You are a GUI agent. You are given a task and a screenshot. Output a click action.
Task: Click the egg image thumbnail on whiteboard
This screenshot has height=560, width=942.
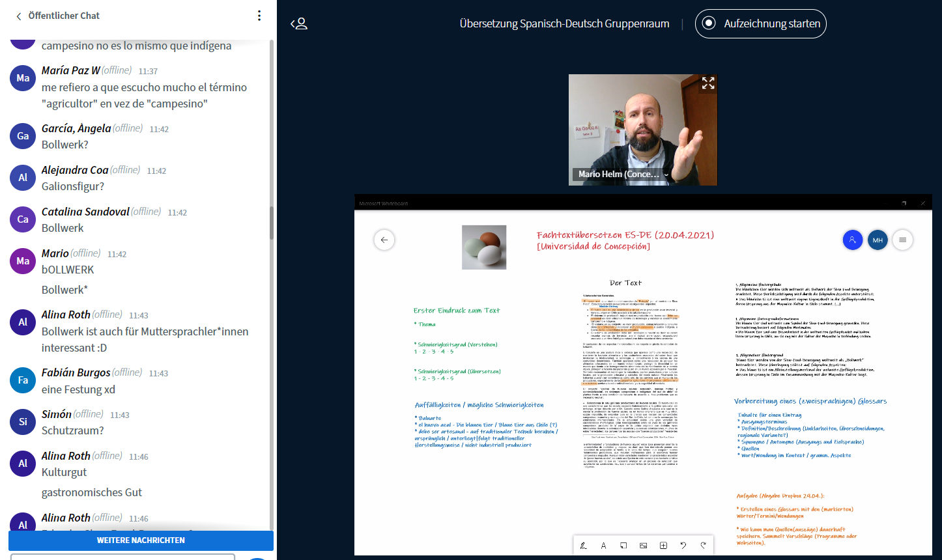484,247
